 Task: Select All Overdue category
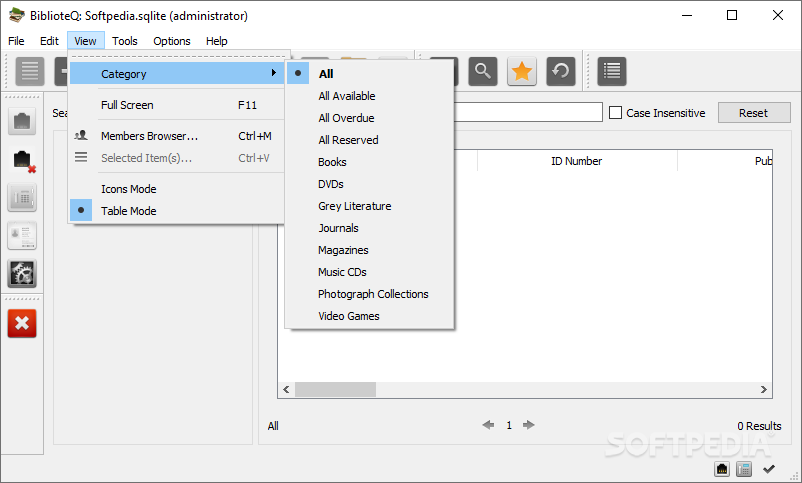coord(369,118)
